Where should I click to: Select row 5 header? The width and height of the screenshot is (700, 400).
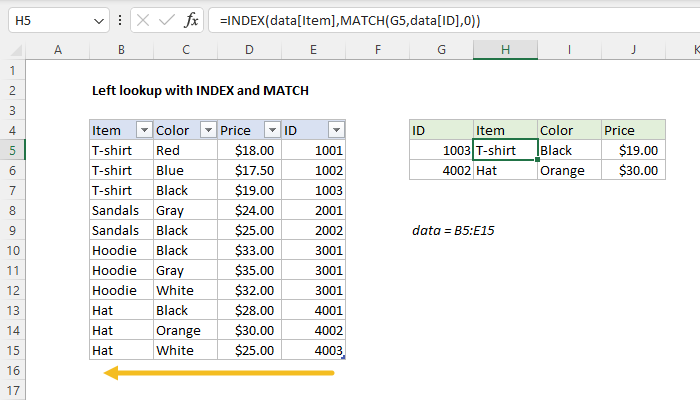12,150
